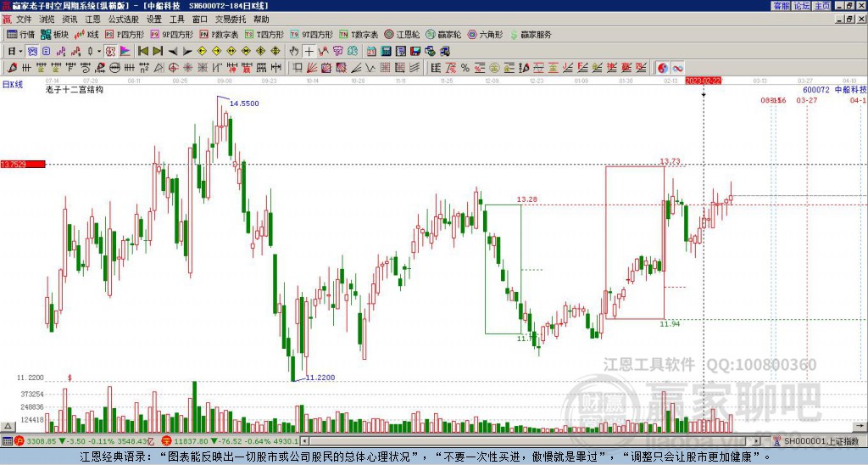Expand the 日 period dropdown

[20, 52]
